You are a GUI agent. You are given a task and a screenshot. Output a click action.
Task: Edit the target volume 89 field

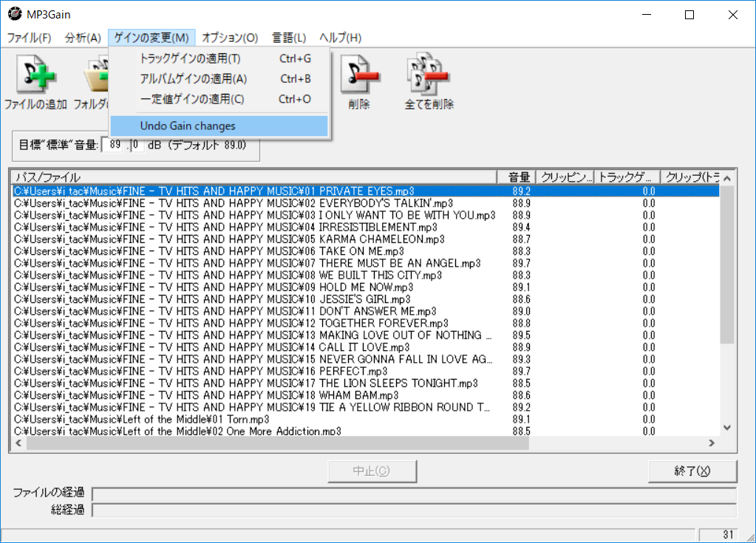[x=116, y=146]
